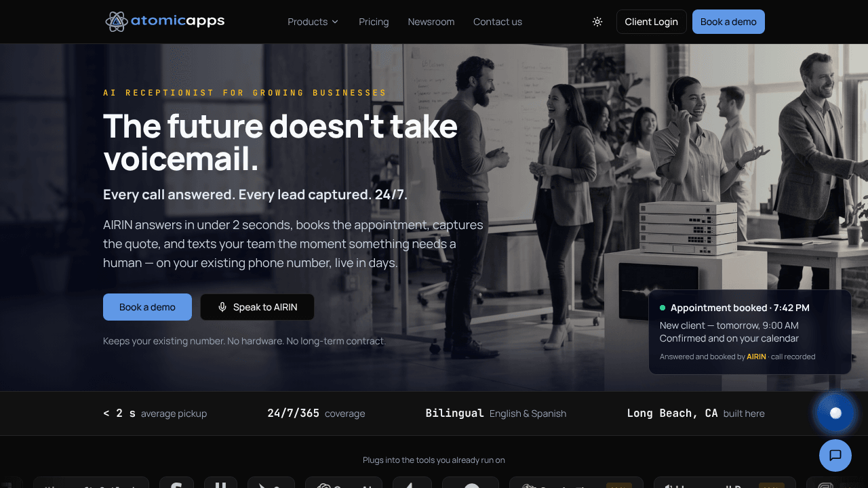The width and height of the screenshot is (868, 488).
Task: Click "Confirmed and on your calendar" text
Action: pyautogui.click(x=729, y=338)
